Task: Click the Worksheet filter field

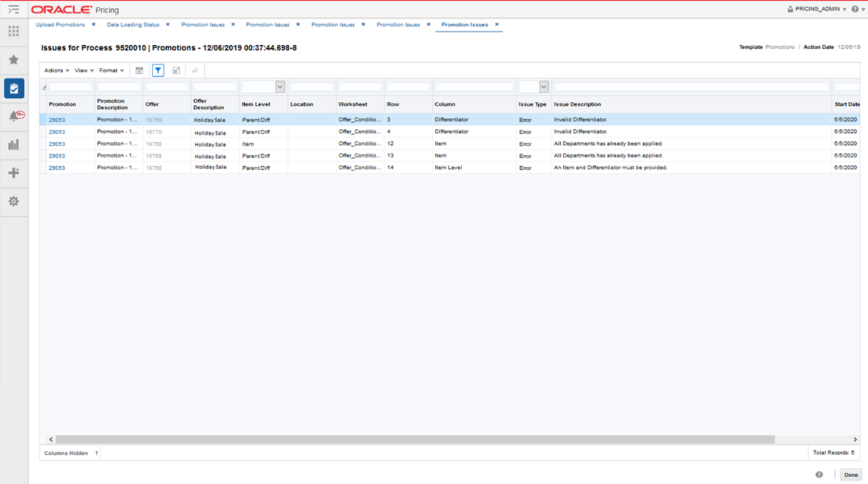Action: coord(360,87)
